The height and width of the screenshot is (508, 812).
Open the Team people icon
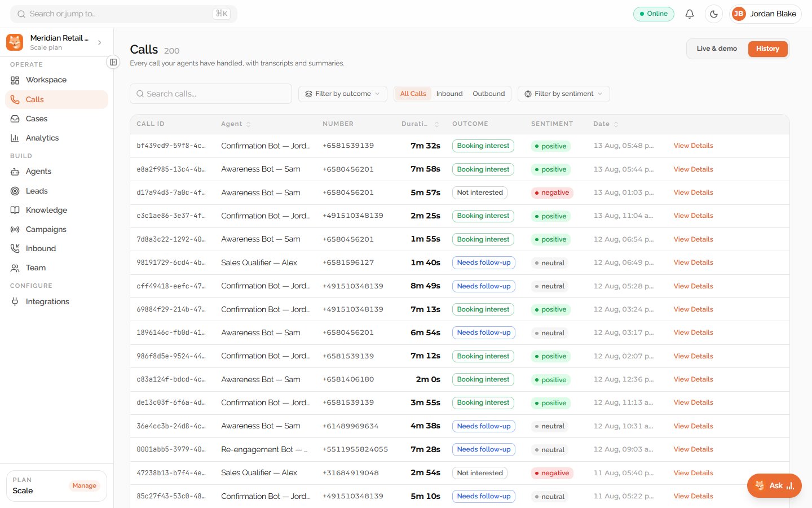click(x=15, y=268)
